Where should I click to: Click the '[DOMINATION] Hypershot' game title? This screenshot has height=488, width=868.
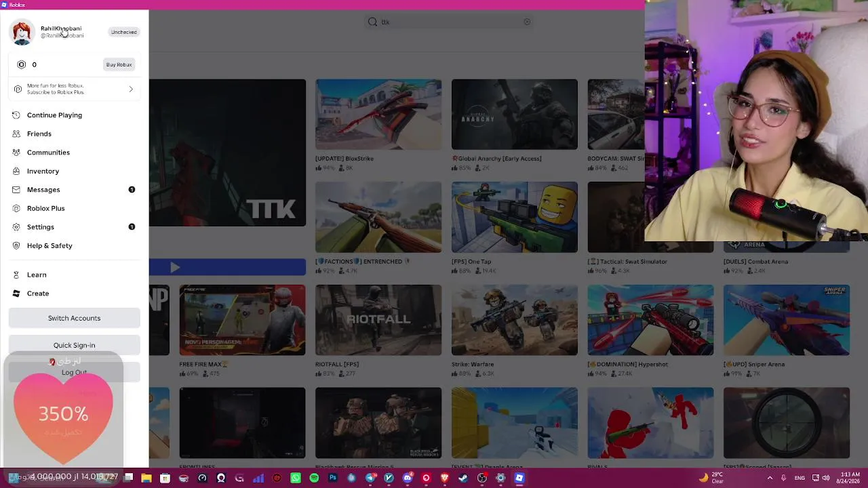pyautogui.click(x=628, y=364)
